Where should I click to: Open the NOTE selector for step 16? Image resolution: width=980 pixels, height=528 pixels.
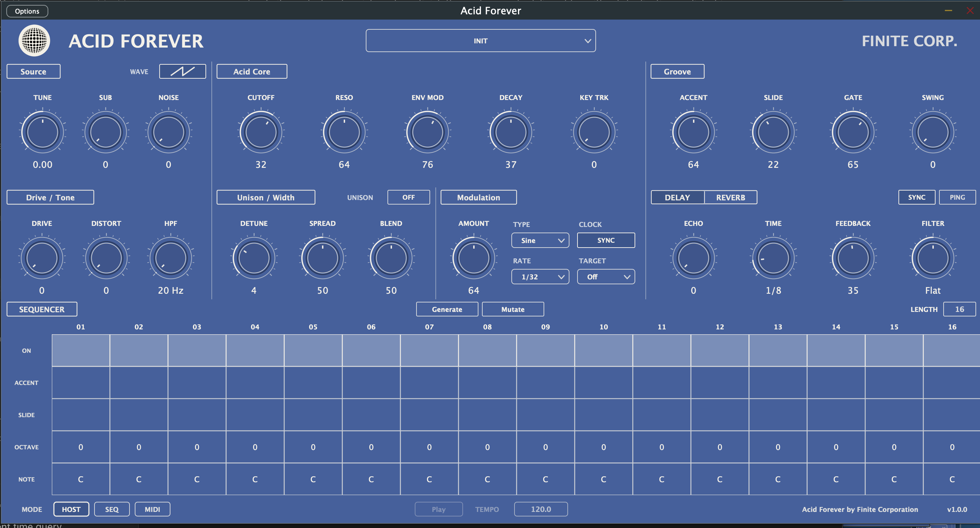952,479
